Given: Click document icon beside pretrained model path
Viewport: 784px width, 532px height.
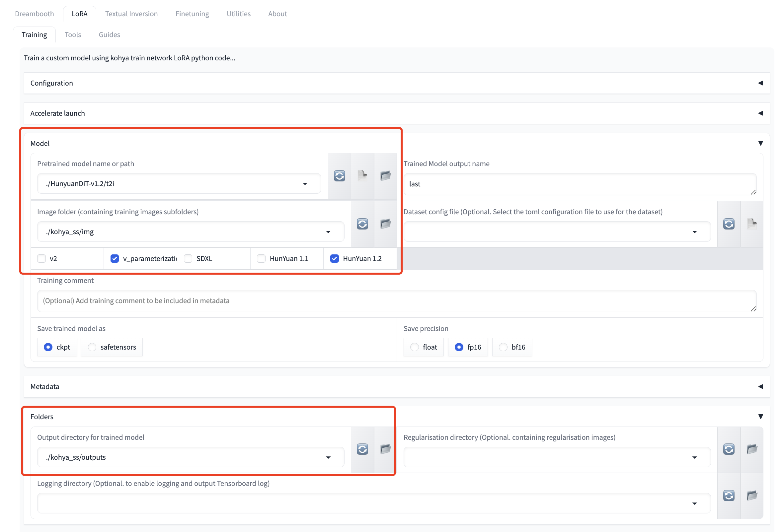Looking at the screenshot, I should (x=362, y=176).
